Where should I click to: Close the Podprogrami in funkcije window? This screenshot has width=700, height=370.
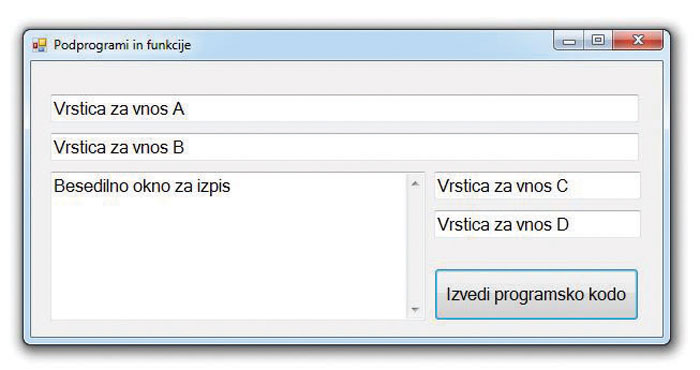pyautogui.click(x=638, y=41)
